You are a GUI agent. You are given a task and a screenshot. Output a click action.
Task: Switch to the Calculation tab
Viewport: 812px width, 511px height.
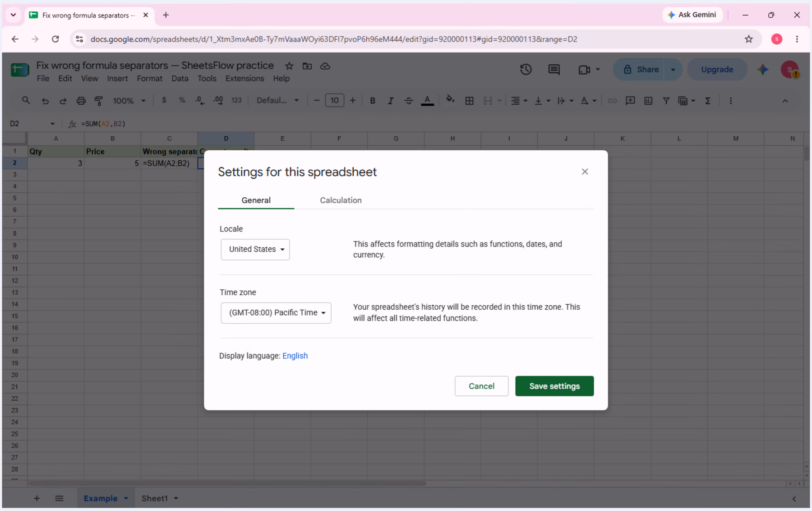tap(341, 200)
